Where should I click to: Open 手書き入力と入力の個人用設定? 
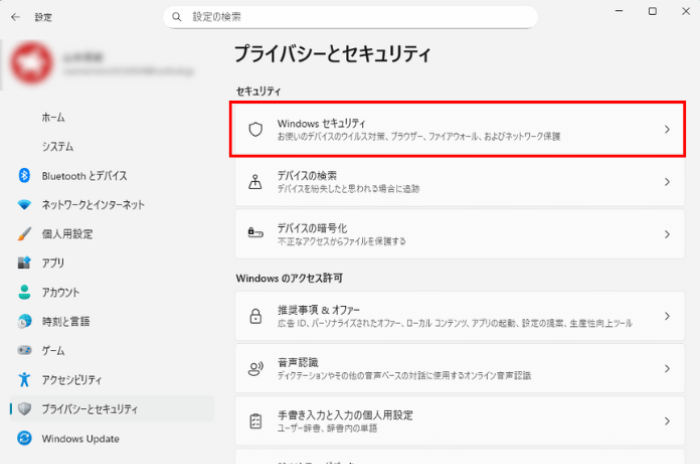460,421
